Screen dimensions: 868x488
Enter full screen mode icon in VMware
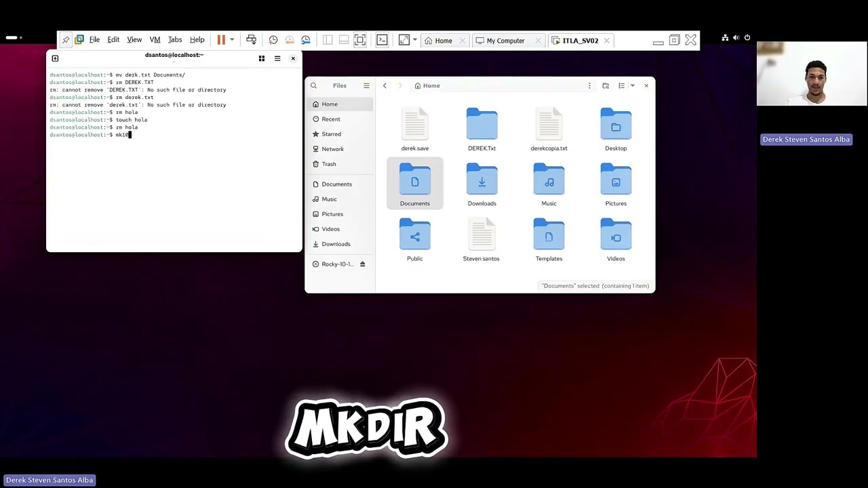[x=360, y=41]
